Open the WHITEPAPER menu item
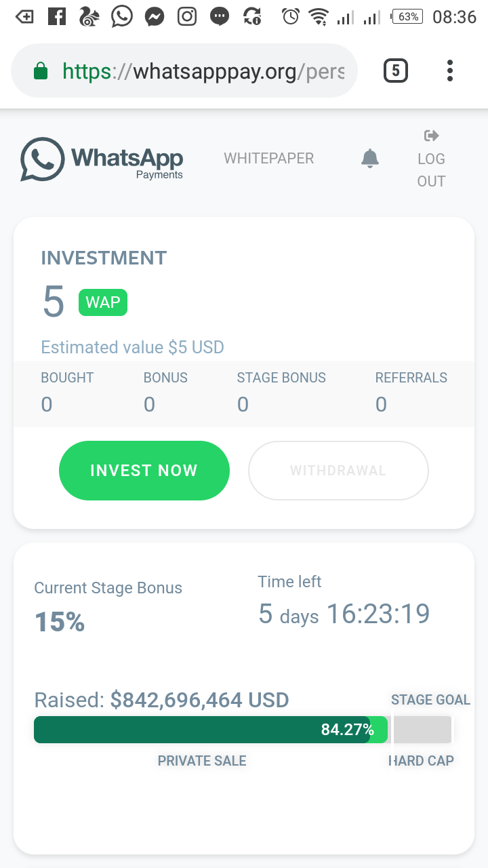The image size is (488, 868). click(x=269, y=159)
